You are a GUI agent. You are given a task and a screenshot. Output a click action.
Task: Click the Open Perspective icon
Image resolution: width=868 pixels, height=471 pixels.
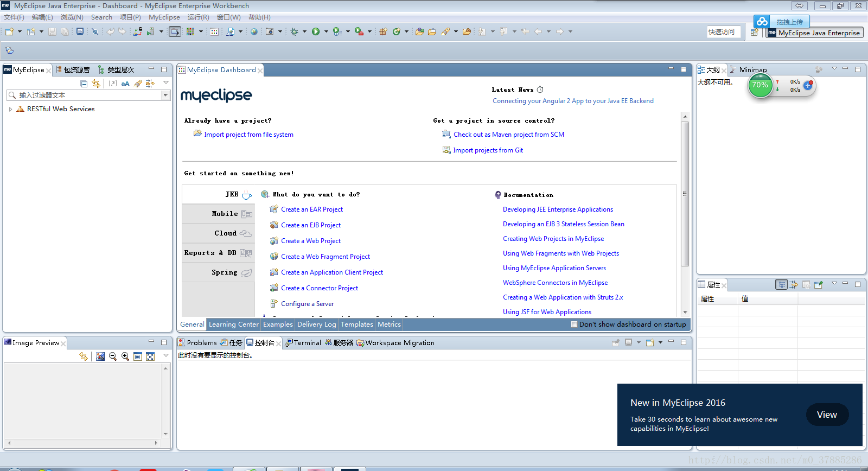pyautogui.click(x=755, y=33)
